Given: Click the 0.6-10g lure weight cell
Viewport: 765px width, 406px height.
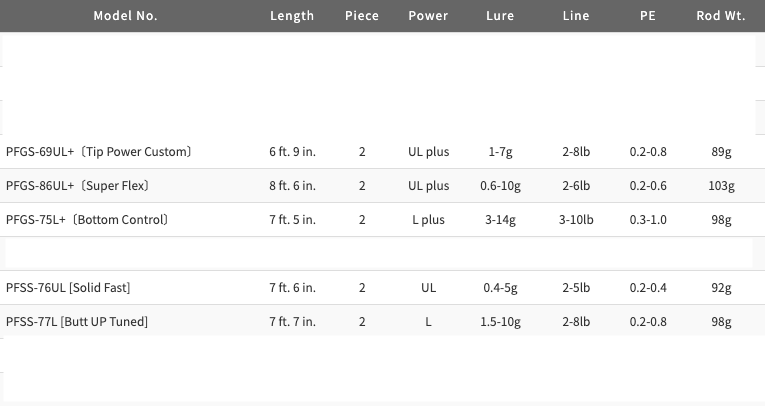Looking at the screenshot, I should (x=499, y=186).
